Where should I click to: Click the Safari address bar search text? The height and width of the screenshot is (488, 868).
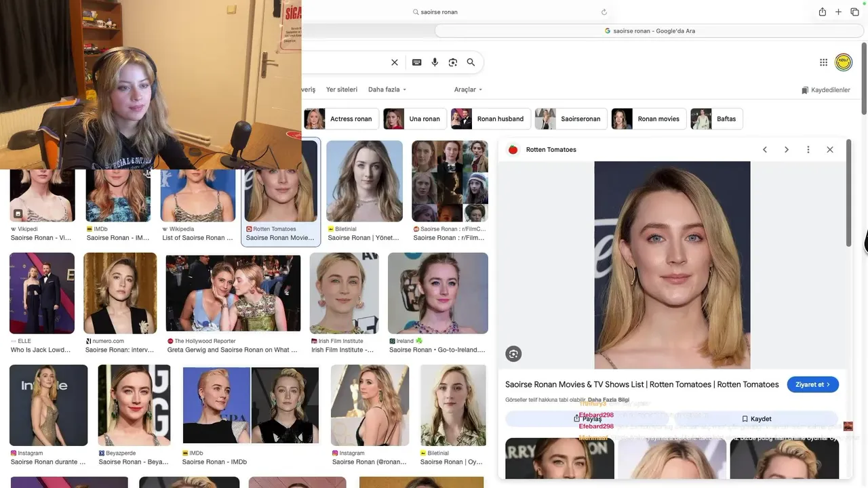(x=439, y=12)
